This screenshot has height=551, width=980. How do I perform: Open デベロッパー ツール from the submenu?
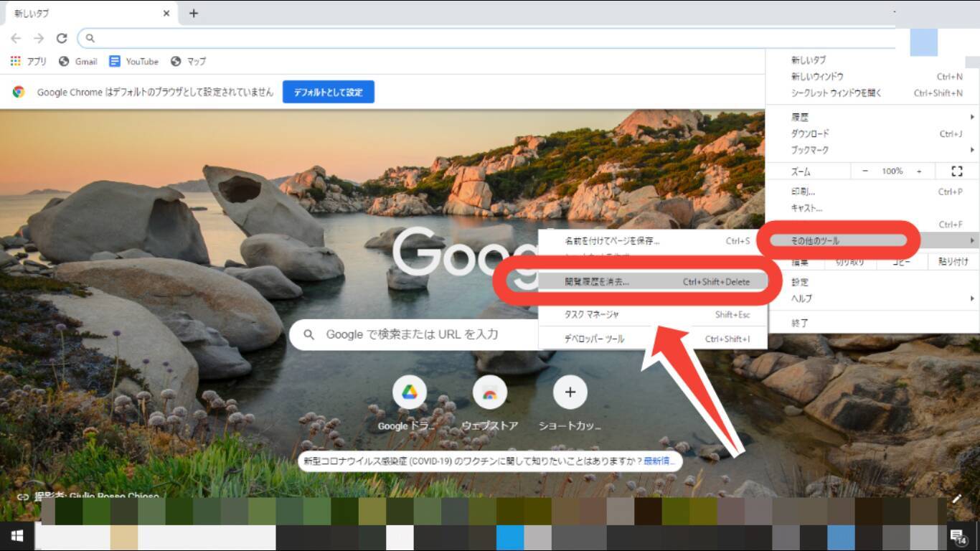coord(653,339)
